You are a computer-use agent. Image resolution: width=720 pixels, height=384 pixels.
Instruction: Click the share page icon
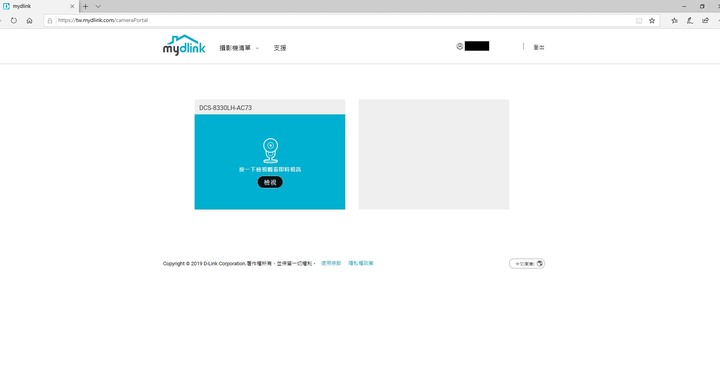pyautogui.click(x=705, y=21)
